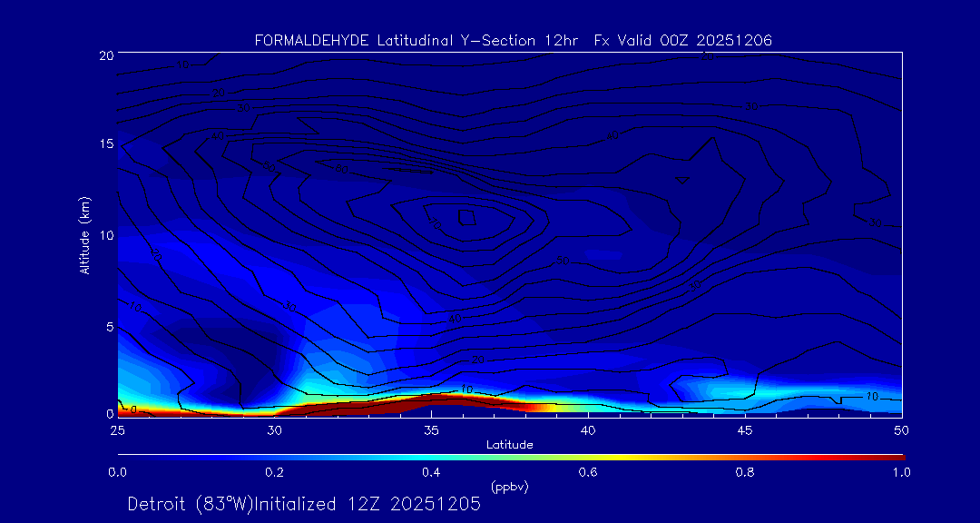
Task: Click color bar scale label 0.8
Action: tap(745, 472)
